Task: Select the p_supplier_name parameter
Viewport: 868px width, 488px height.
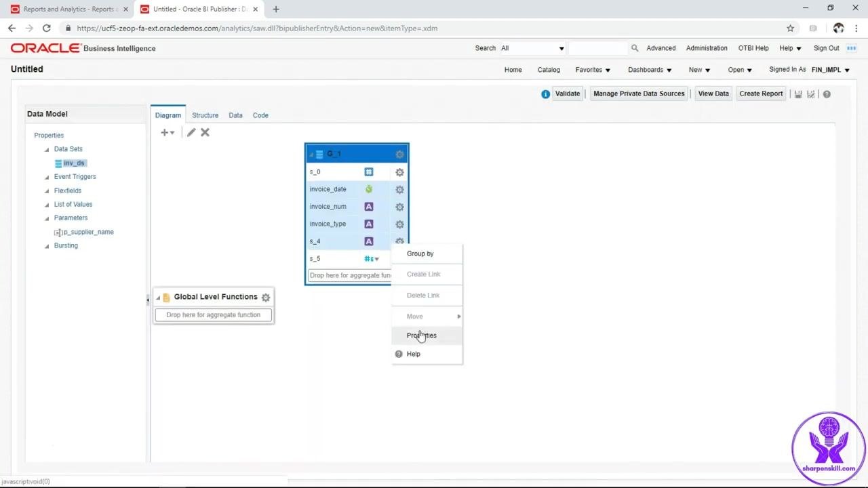Action: click(88, 232)
